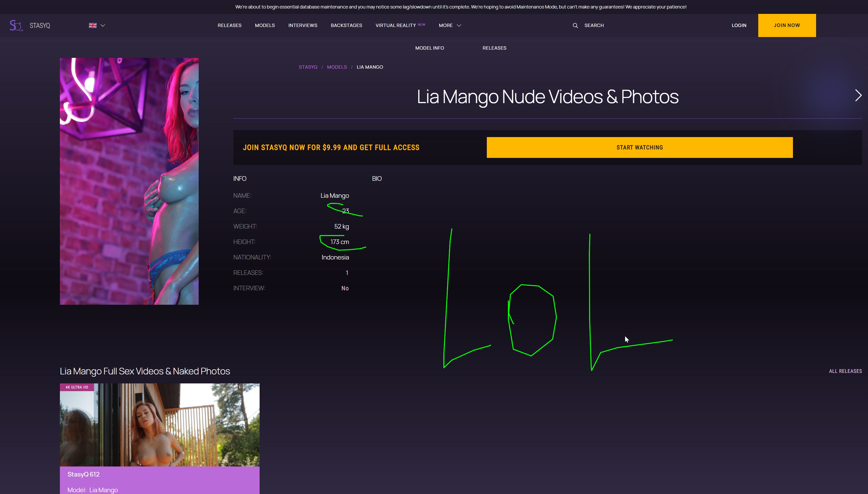Click the search magnifier icon

[575, 25]
